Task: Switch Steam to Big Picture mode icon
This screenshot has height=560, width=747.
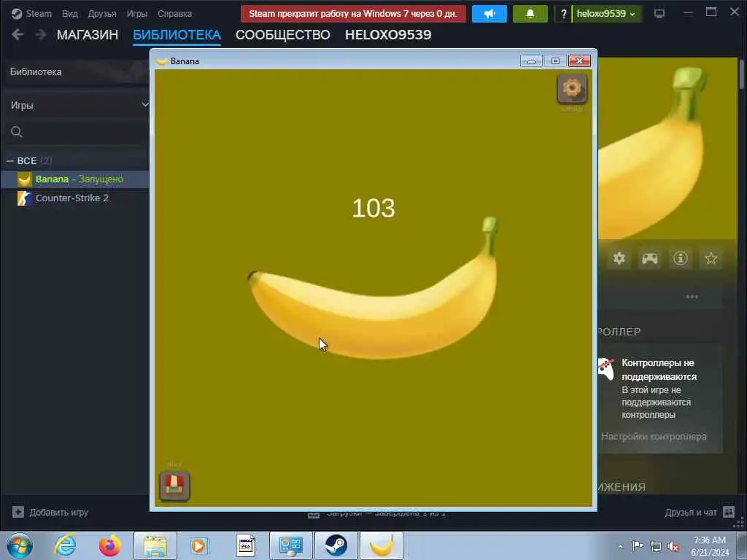Action: tap(659, 14)
